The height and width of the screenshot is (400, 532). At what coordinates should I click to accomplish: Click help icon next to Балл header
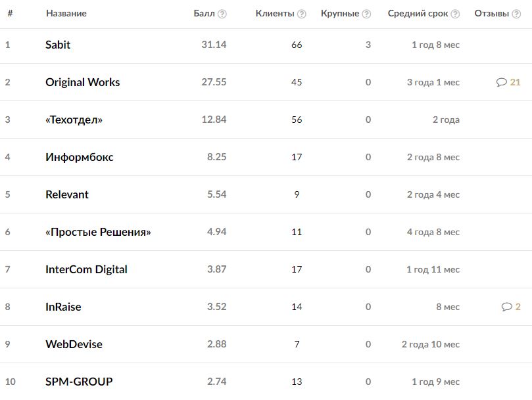tap(222, 14)
